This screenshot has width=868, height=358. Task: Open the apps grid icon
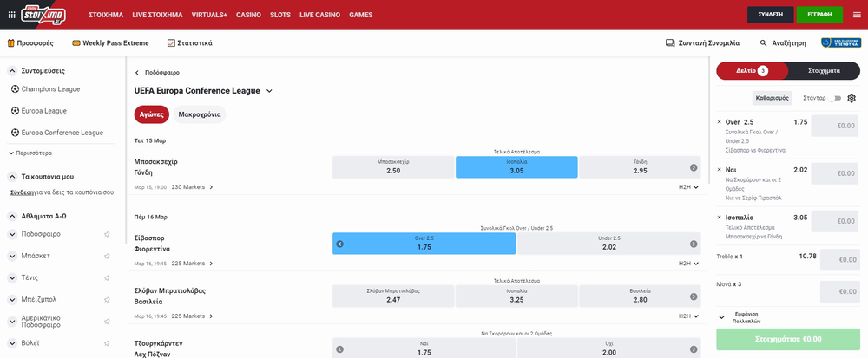(11, 15)
